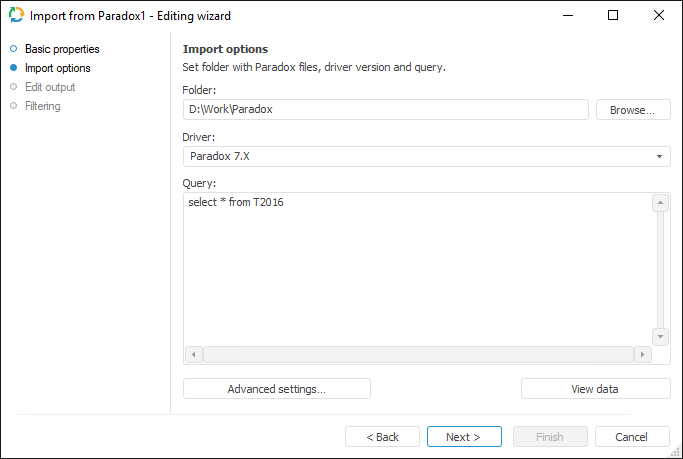683x459 pixels.
Task: Open Advanced settings... dialog
Action: (x=277, y=389)
